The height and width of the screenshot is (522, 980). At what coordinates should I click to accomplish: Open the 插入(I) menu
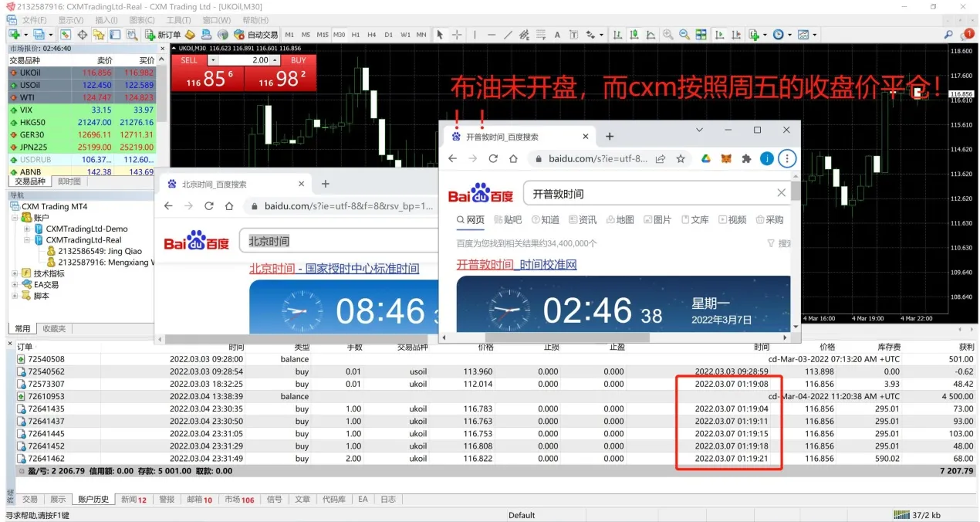[106, 20]
